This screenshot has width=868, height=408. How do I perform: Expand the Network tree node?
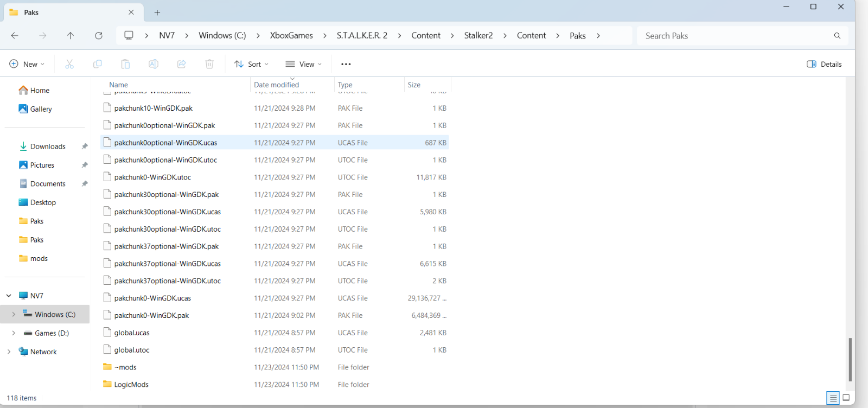pyautogui.click(x=9, y=352)
